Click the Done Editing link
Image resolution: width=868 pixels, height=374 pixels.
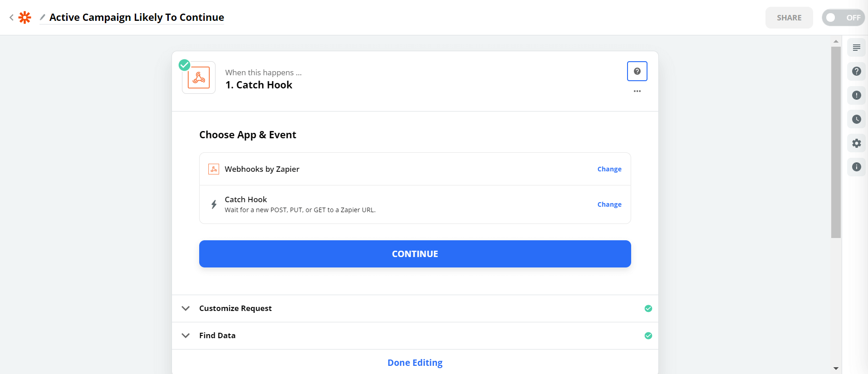click(x=415, y=363)
